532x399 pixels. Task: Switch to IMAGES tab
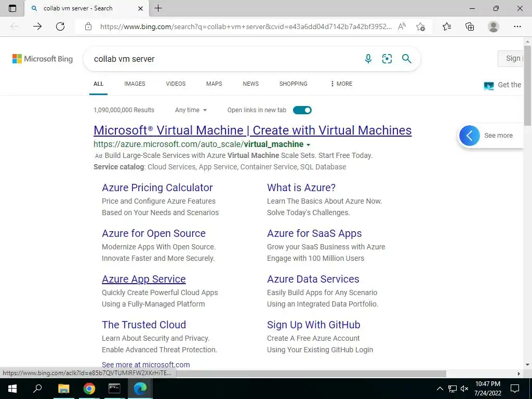coord(135,84)
